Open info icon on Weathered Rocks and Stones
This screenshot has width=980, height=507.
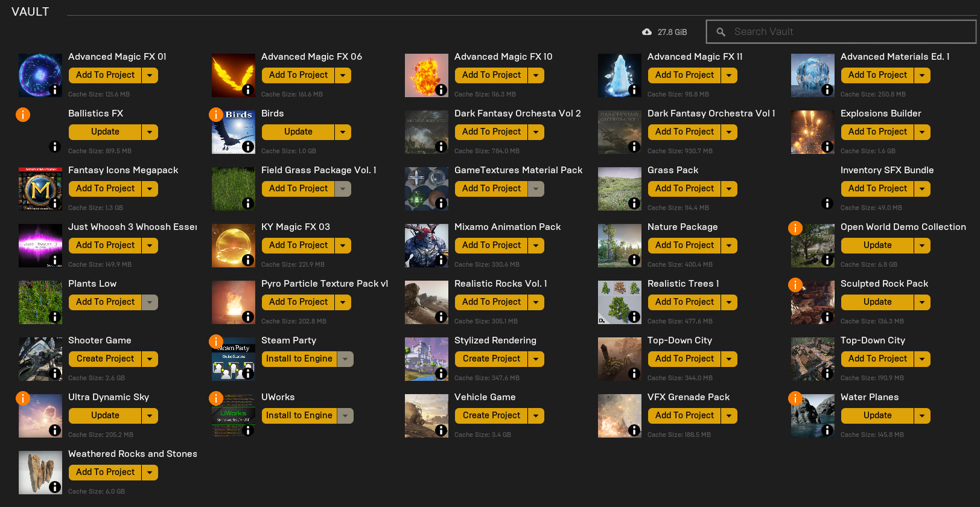(55, 487)
